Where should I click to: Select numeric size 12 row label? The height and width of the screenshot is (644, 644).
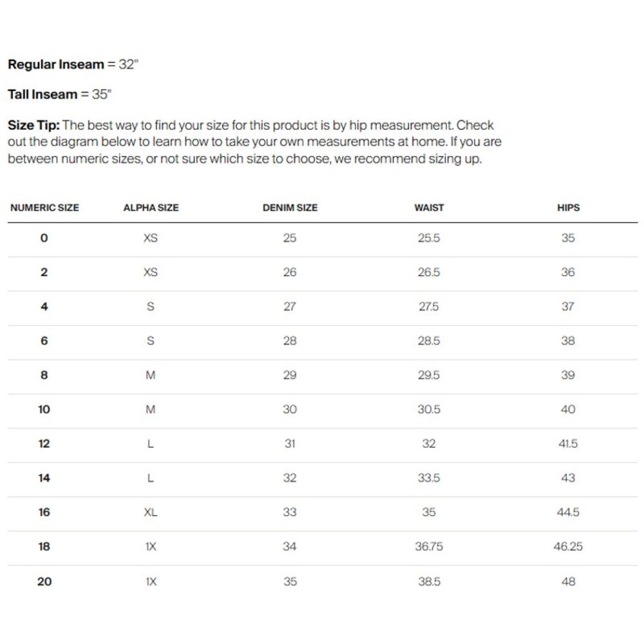click(x=44, y=444)
